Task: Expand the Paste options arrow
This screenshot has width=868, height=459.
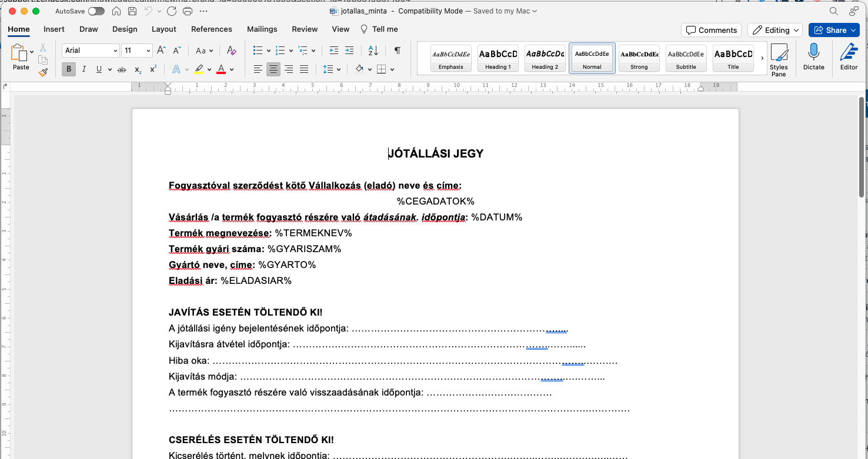Action: (32, 52)
